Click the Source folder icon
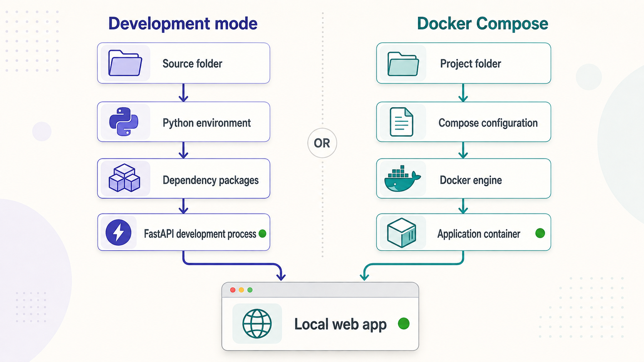 click(x=125, y=63)
